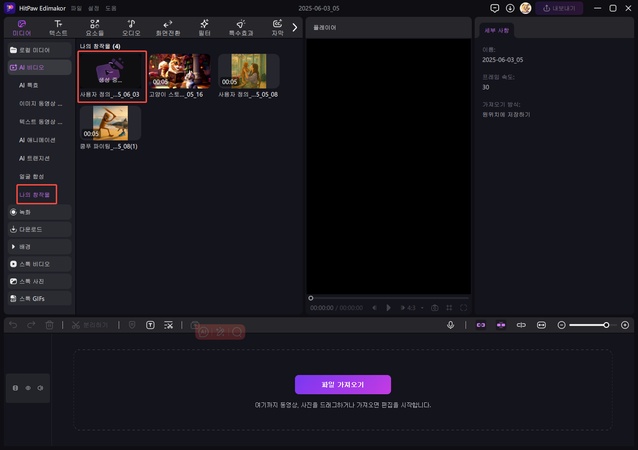Click the 파일 가져오기 import button
Screen dimensions: 638x450
tap(343, 384)
